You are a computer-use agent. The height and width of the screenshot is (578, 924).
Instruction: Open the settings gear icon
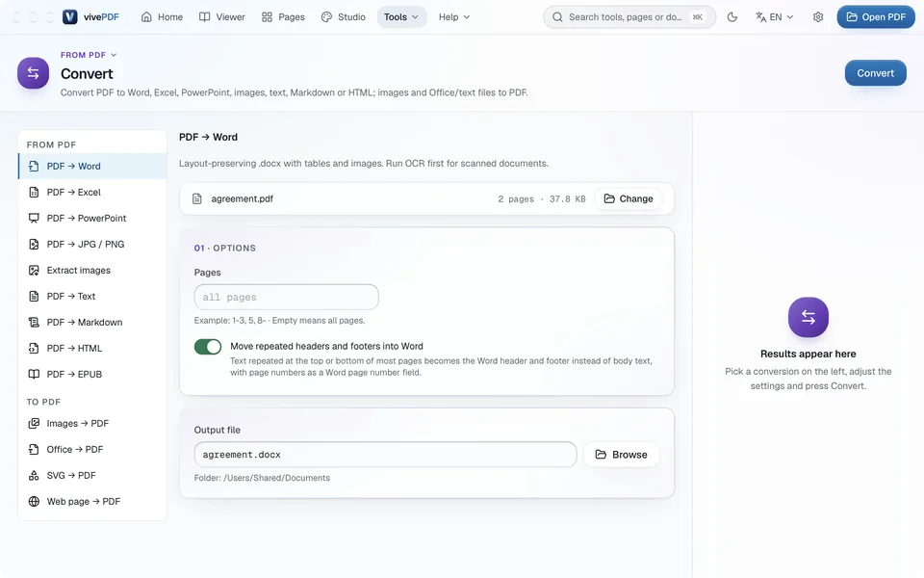818,17
